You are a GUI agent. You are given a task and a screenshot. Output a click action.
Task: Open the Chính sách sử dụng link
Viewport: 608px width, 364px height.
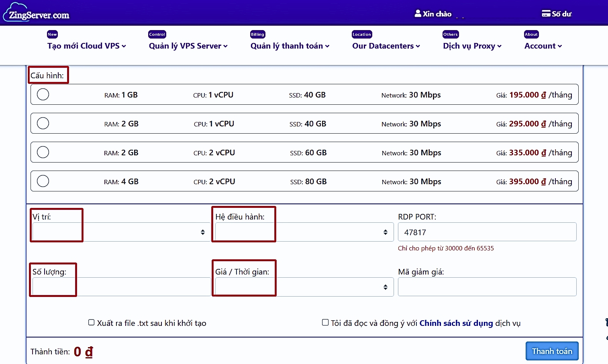click(456, 323)
